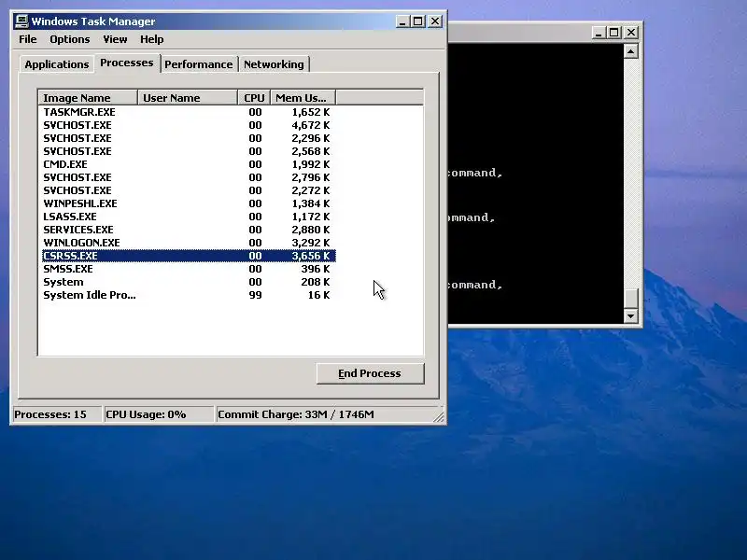Click the End Process button
Screen dimensions: 747x560
(x=370, y=373)
